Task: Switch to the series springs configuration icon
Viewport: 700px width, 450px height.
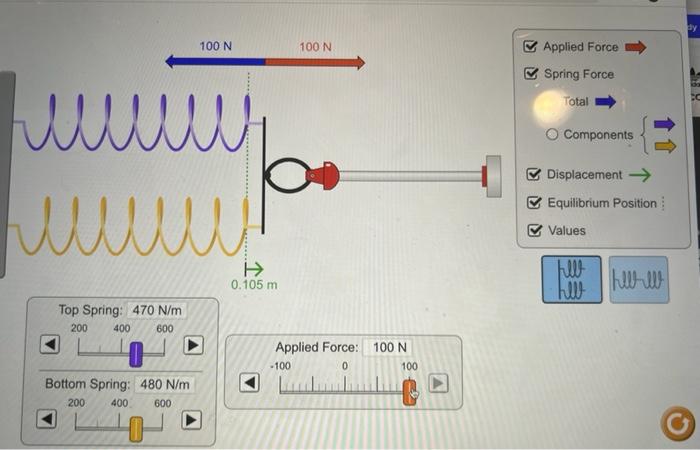Action: [x=639, y=280]
